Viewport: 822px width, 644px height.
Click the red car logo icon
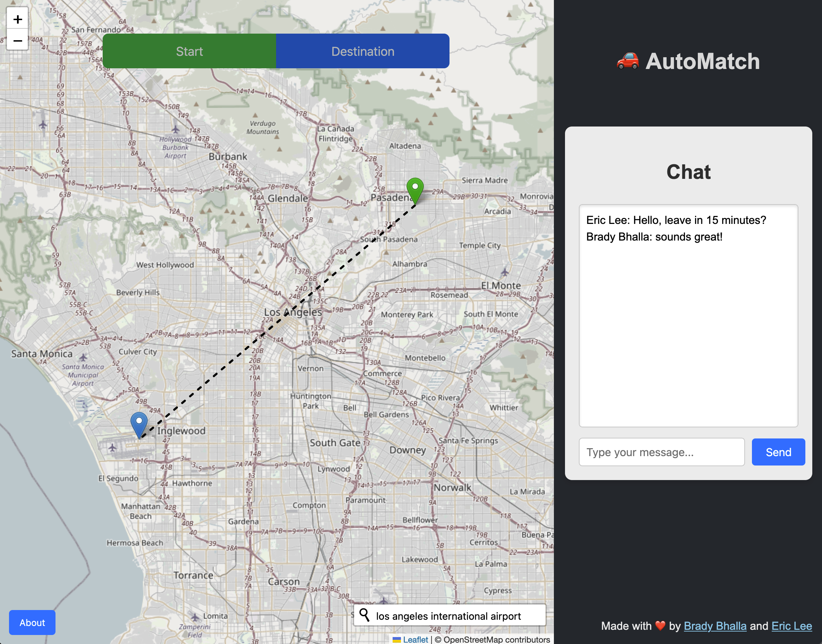pos(627,61)
